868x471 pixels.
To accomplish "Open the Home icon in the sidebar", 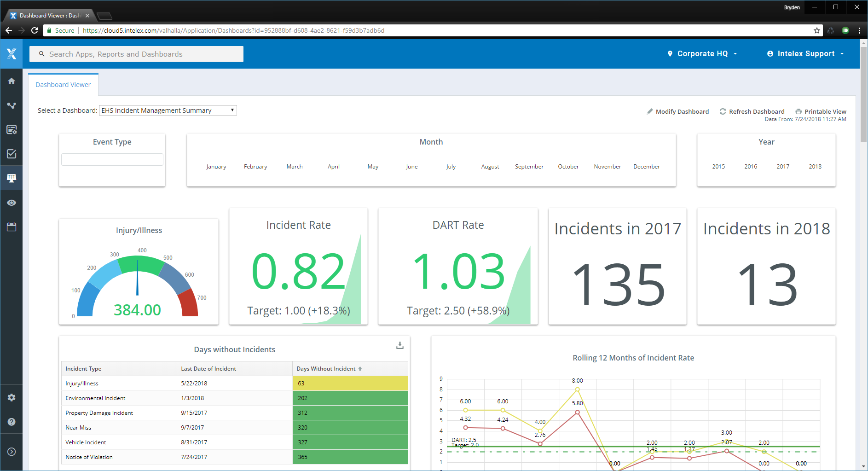I will point(12,81).
